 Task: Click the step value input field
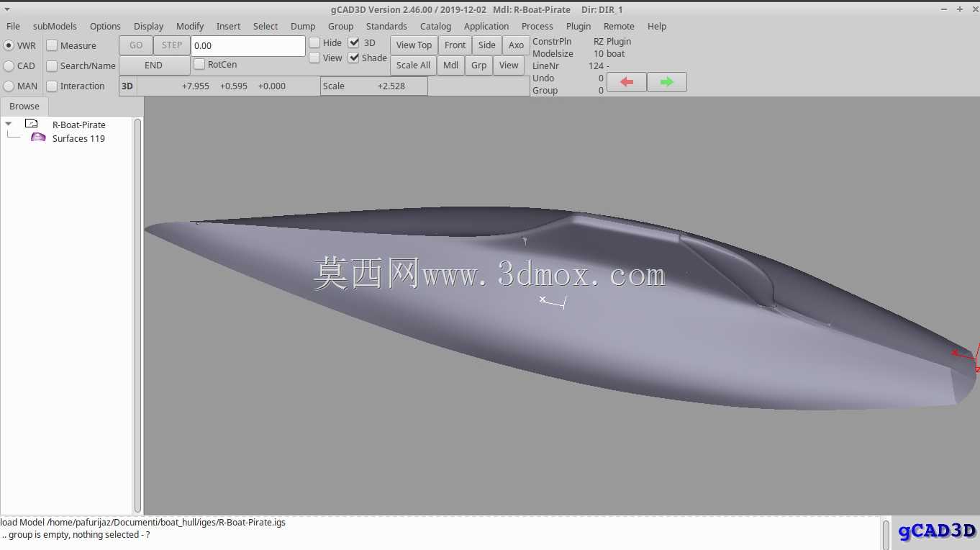(x=248, y=45)
